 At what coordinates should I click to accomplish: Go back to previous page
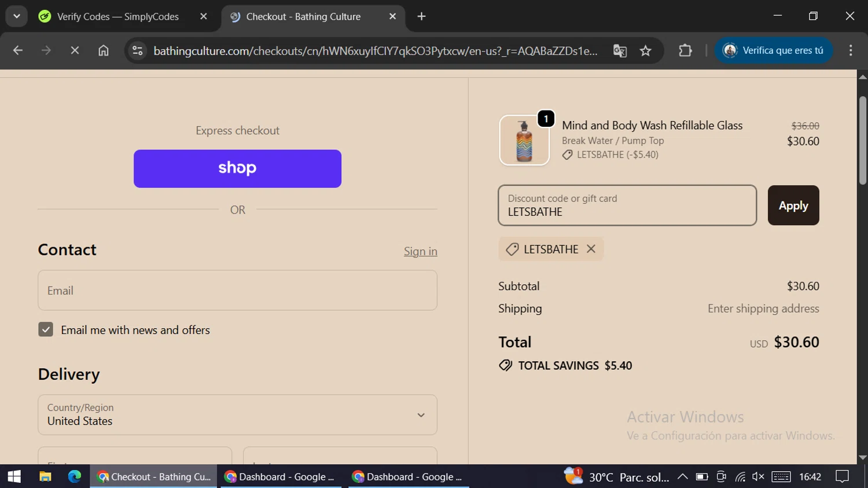coord(18,51)
